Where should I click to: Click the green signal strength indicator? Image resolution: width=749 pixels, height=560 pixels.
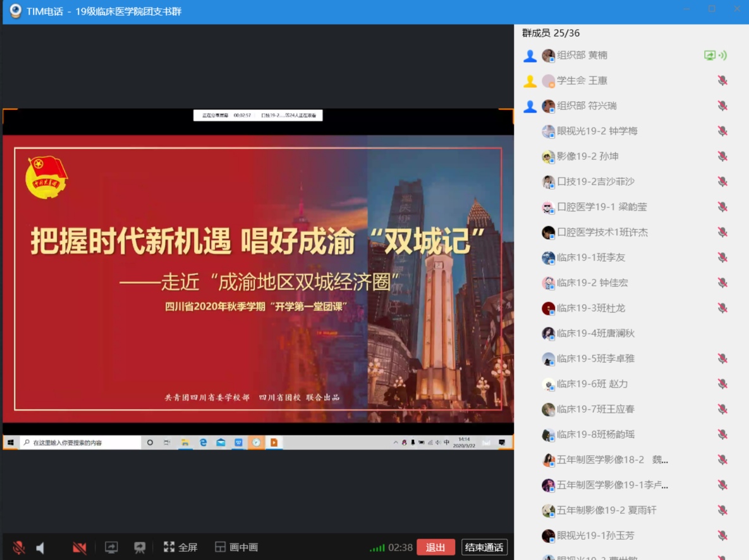377,548
